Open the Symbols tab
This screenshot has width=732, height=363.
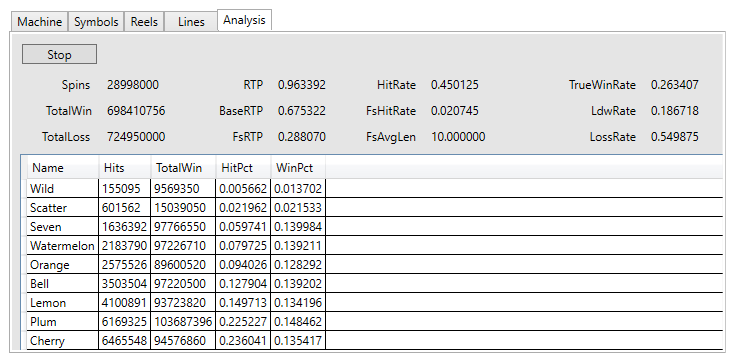pyautogui.click(x=96, y=22)
